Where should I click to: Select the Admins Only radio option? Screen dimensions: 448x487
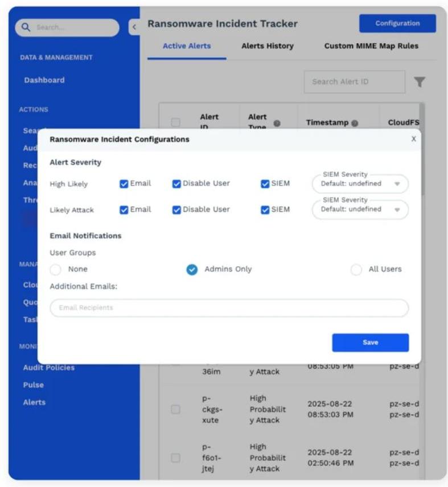pyautogui.click(x=192, y=270)
